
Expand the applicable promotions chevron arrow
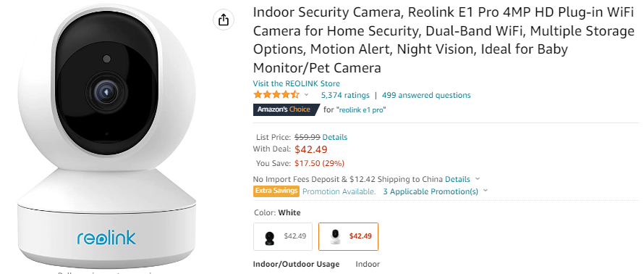pyautogui.click(x=486, y=191)
